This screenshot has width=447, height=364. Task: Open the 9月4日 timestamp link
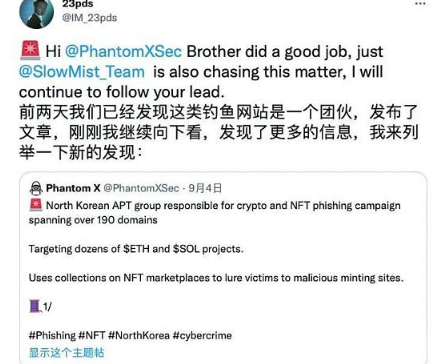click(x=205, y=188)
